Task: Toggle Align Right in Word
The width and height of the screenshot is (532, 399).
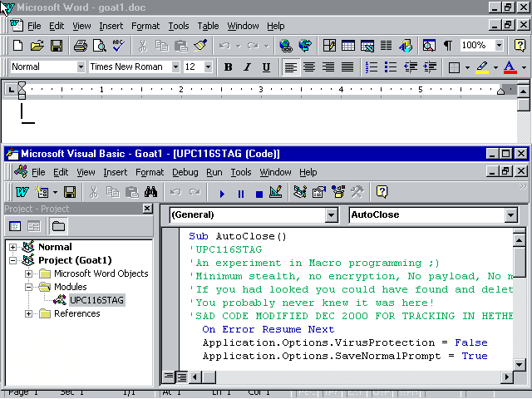Action: coord(328,67)
